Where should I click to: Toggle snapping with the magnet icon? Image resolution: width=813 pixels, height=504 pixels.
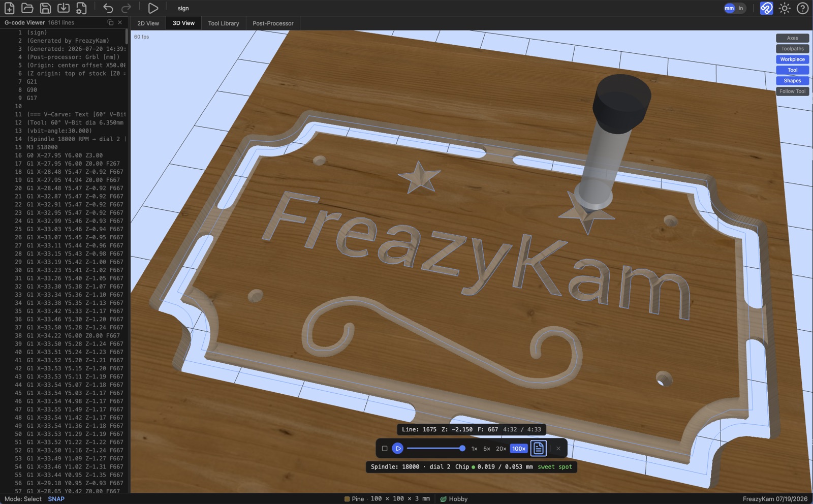[766, 8]
